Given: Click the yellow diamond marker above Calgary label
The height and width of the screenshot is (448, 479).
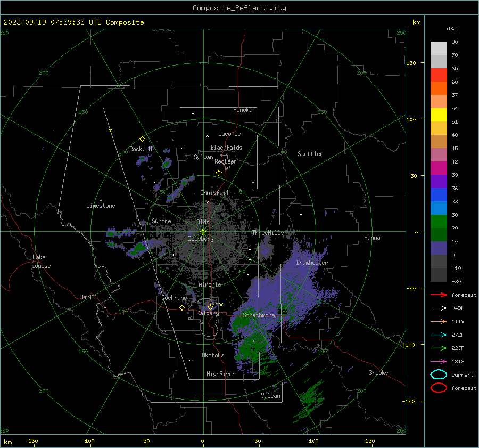Looking at the screenshot, I should pos(210,307).
